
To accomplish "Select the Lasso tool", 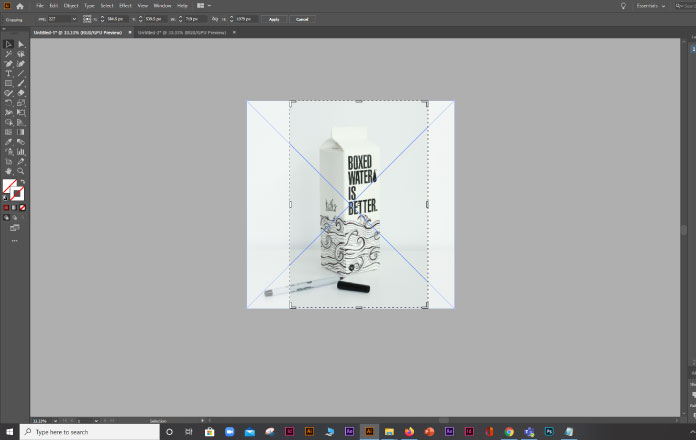I will [21, 54].
